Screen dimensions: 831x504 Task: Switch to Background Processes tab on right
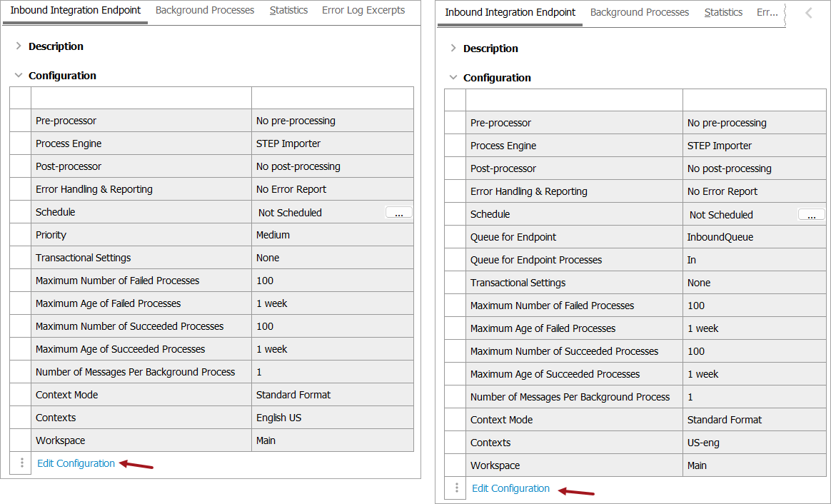(640, 13)
